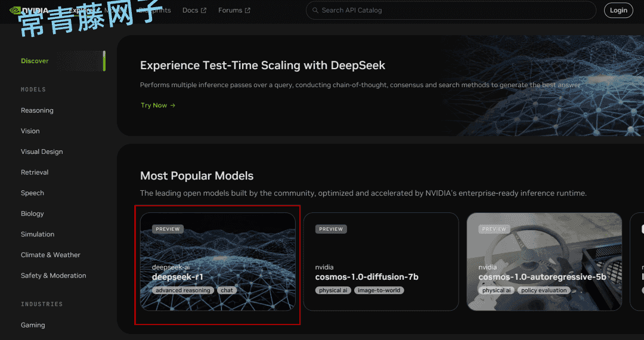Open the Speech category
The width and height of the screenshot is (644, 340).
[32, 193]
